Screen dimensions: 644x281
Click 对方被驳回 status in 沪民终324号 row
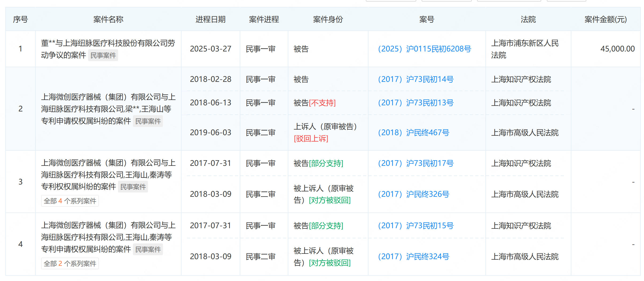(x=330, y=263)
